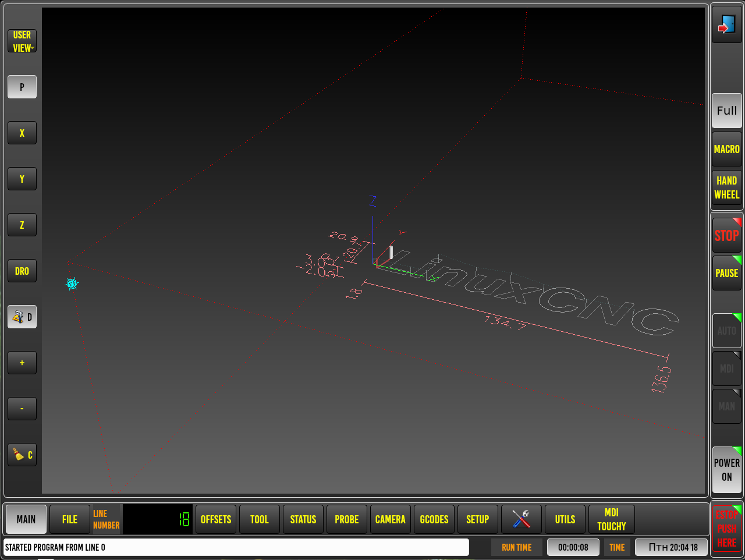The height and width of the screenshot is (560, 745).
Task: Click the cyan tool cone marker in the preview
Action: tap(72, 284)
